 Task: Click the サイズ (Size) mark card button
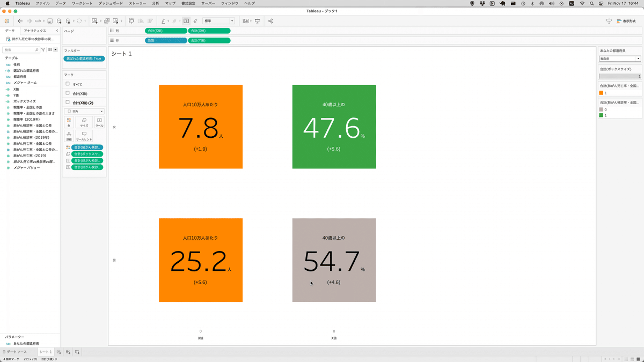coord(84,122)
